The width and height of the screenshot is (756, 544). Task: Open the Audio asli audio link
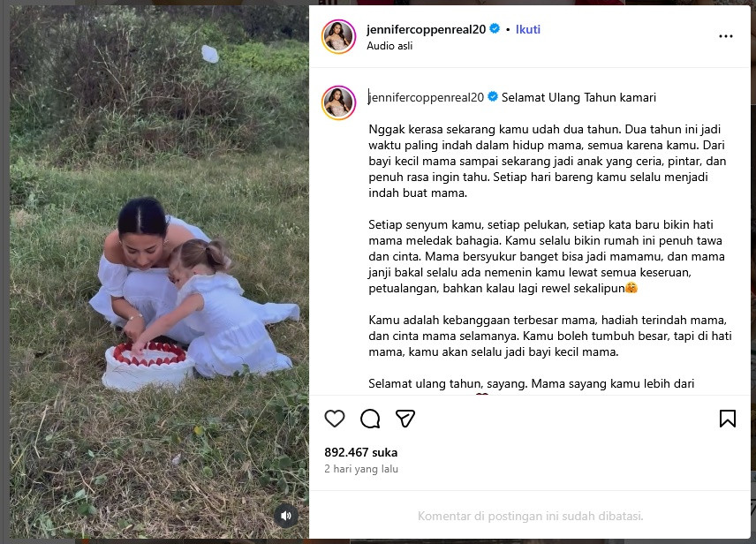pyautogui.click(x=389, y=46)
